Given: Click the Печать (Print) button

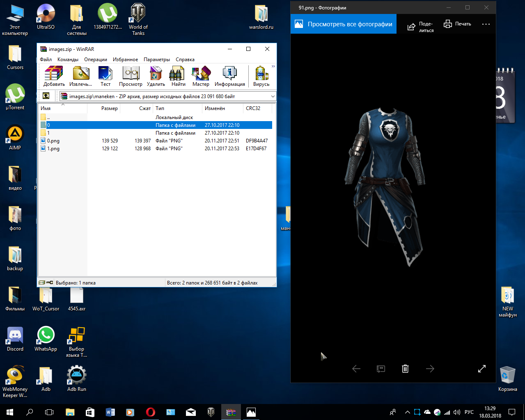Looking at the screenshot, I should pos(457,24).
